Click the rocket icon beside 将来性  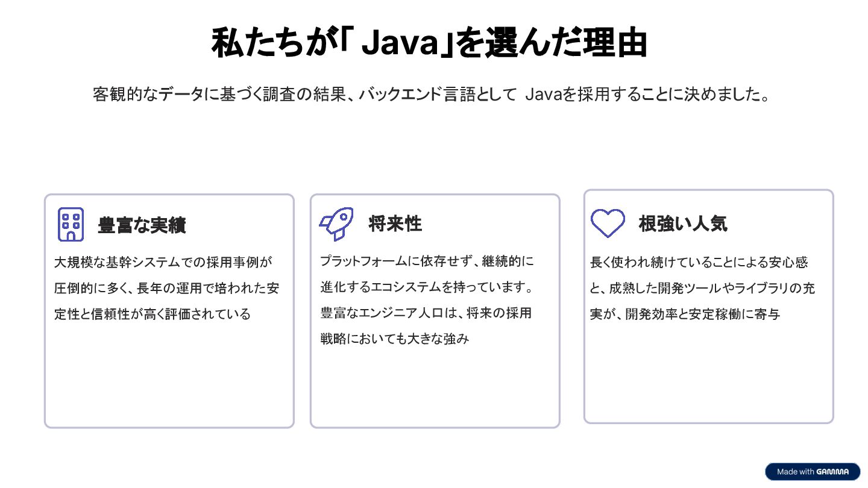(x=336, y=224)
